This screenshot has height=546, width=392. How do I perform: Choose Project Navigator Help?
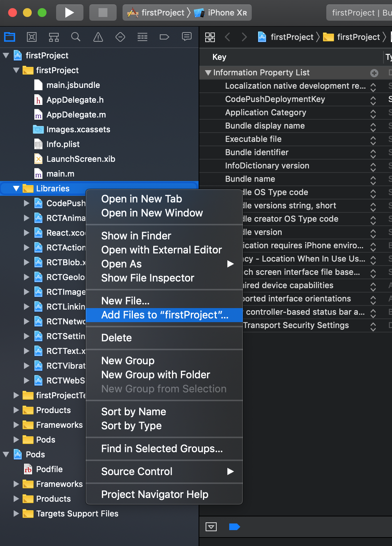coord(164,494)
